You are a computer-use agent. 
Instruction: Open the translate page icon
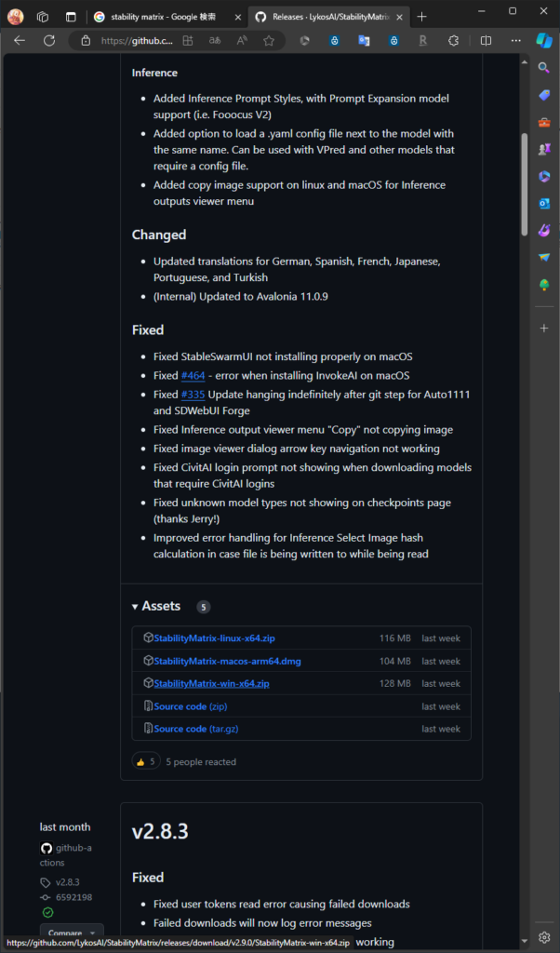pos(215,41)
